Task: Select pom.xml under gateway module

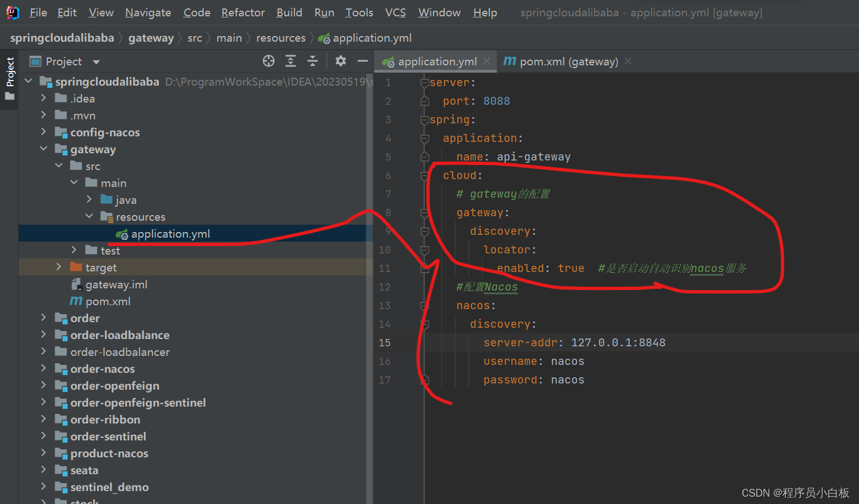Action: pyautogui.click(x=108, y=301)
